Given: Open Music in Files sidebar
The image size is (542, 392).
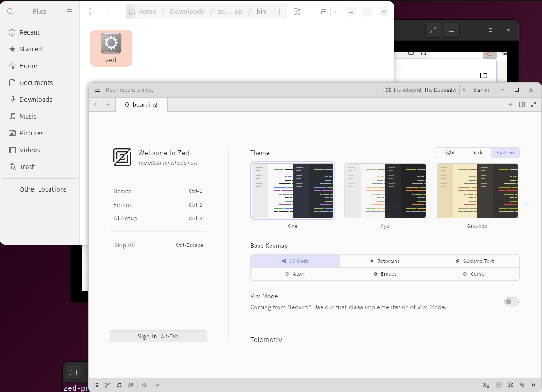Looking at the screenshot, I should coord(40,116).
